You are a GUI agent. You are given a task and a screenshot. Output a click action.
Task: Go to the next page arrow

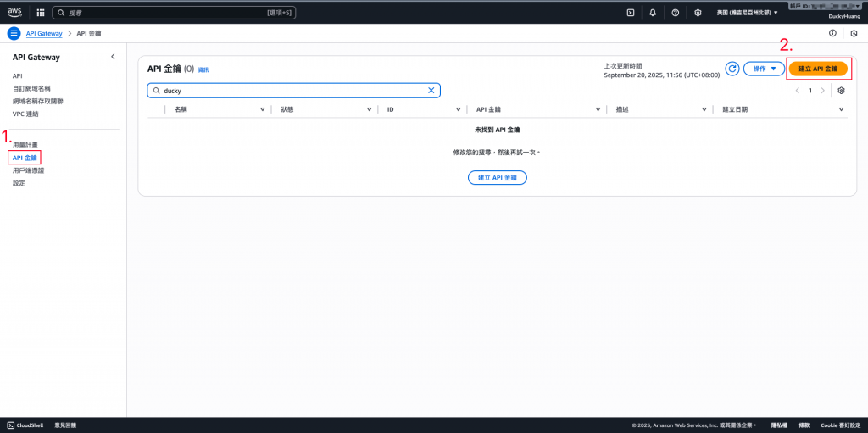[823, 91]
